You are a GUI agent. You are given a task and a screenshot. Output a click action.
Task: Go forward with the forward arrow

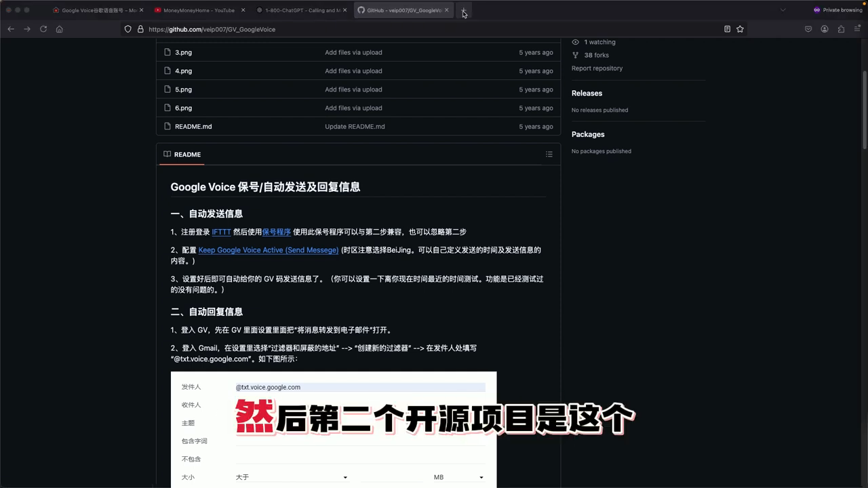coord(27,29)
